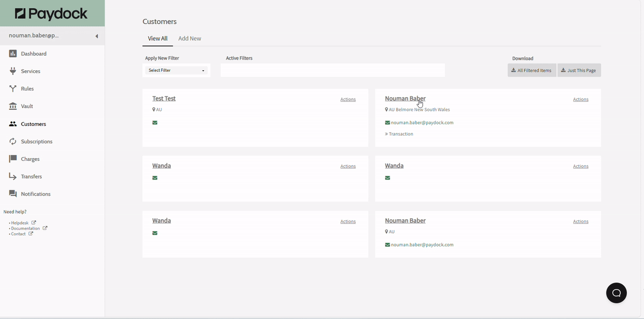This screenshot has height=319, width=644.
Task: Click the Subscriptions refresh icon
Action: (x=13, y=142)
